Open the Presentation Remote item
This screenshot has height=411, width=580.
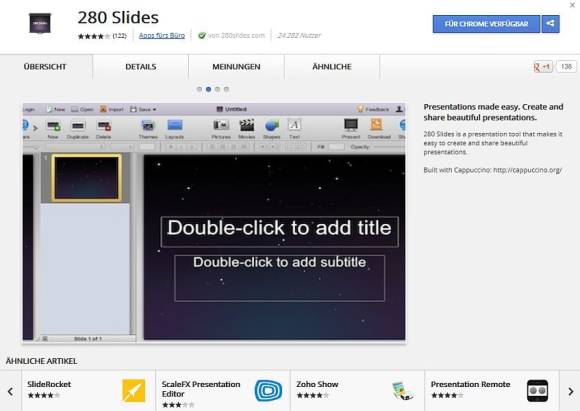(x=492, y=390)
